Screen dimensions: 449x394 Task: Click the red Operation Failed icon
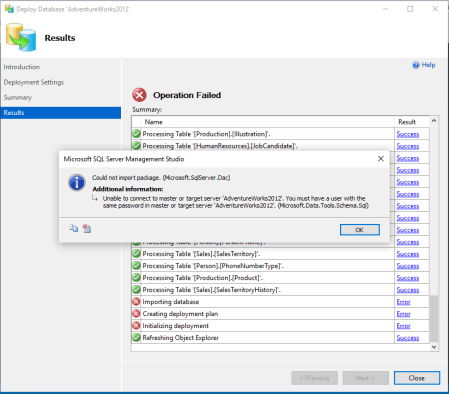pyautogui.click(x=139, y=95)
